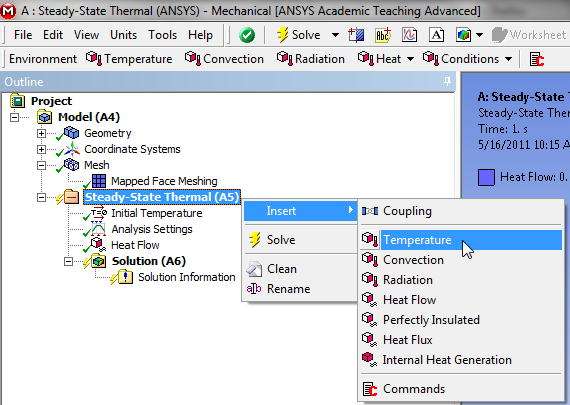
Task: Select Mapped Face Meshing in tree
Action: pos(164,181)
